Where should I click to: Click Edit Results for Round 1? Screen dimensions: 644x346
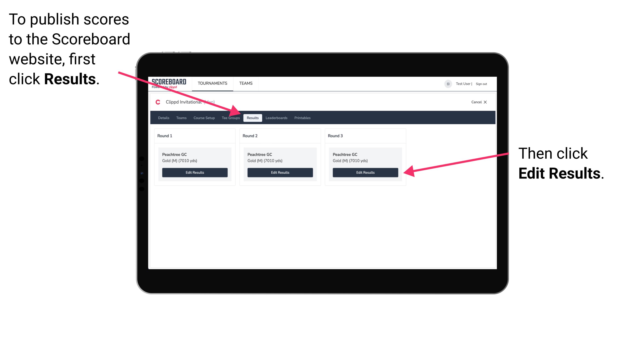(x=195, y=173)
